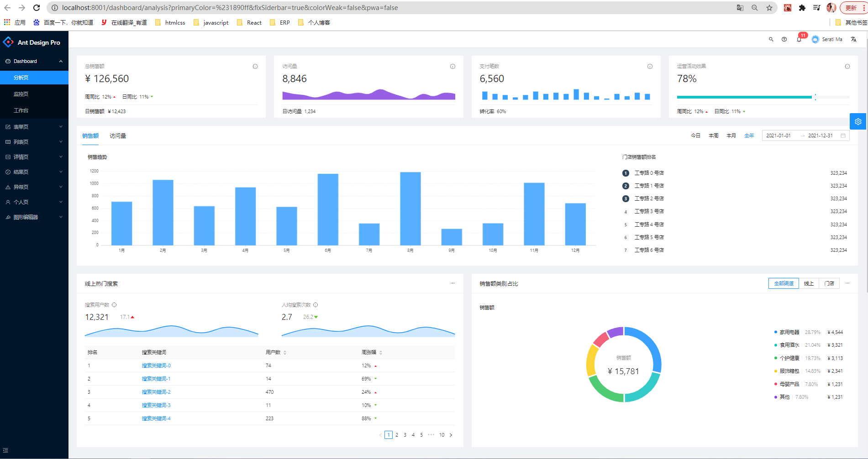
Task: Select 线上 channel option
Action: point(809,283)
